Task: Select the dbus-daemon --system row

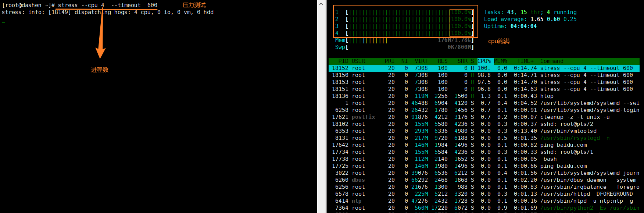Action: coord(484,180)
